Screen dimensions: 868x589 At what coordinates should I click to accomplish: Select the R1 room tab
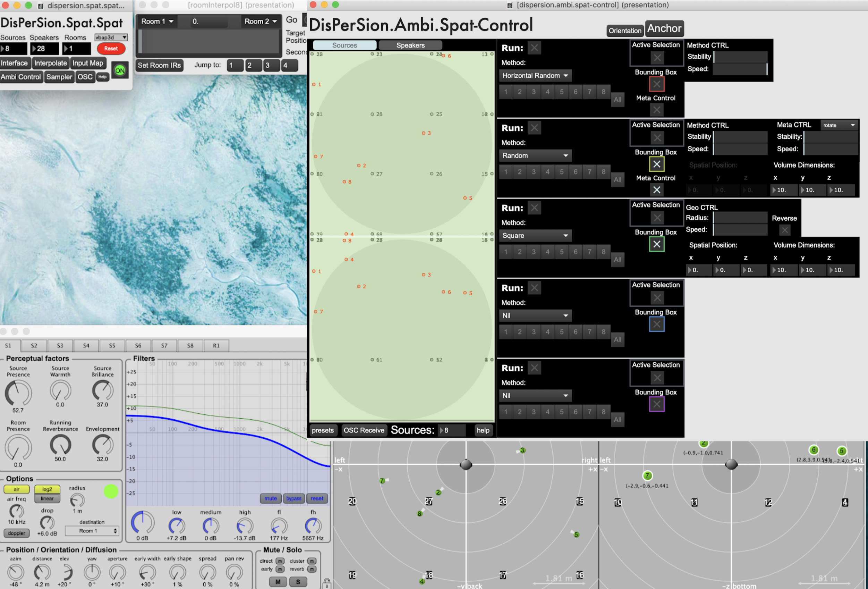tap(216, 346)
